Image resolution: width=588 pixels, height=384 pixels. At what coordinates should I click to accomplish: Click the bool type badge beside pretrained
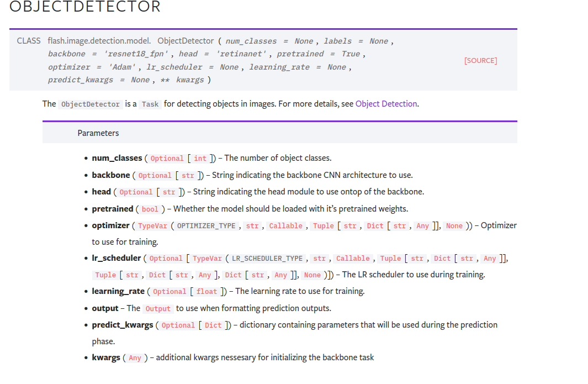click(x=150, y=209)
